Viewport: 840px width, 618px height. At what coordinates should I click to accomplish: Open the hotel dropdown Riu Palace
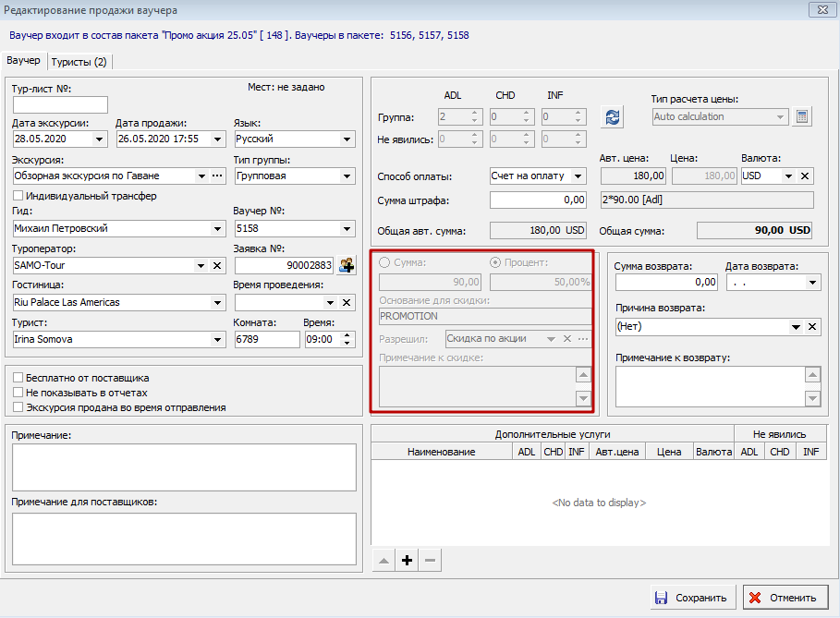tap(217, 303)
